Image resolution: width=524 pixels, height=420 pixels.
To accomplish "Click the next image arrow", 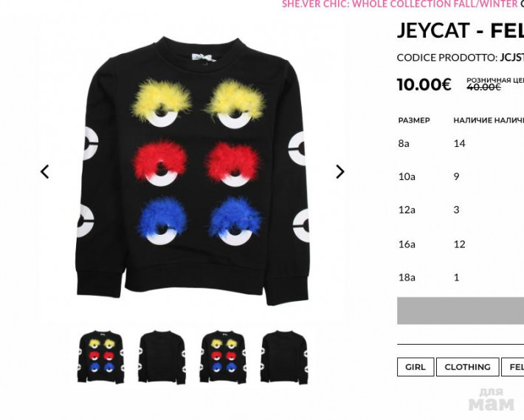I will click(x=340, y=172).
